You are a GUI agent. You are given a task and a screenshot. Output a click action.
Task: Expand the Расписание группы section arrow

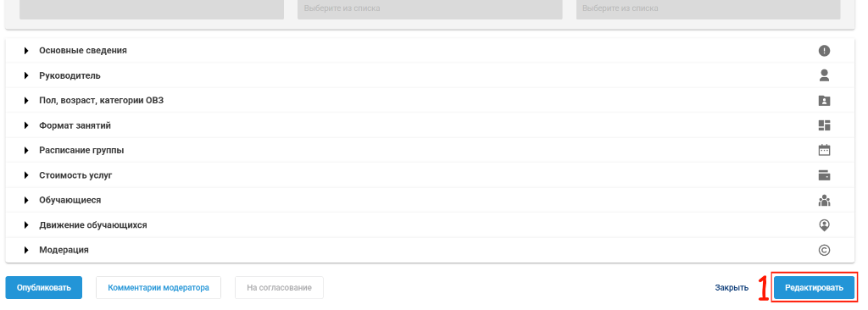(x=26, y=150)
